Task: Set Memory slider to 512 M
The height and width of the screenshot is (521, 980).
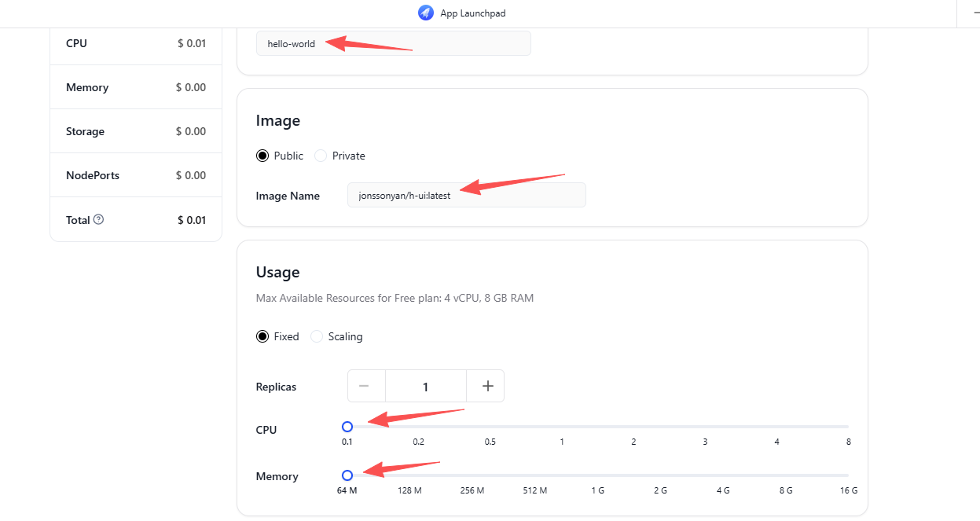Action: coord(535,475)
